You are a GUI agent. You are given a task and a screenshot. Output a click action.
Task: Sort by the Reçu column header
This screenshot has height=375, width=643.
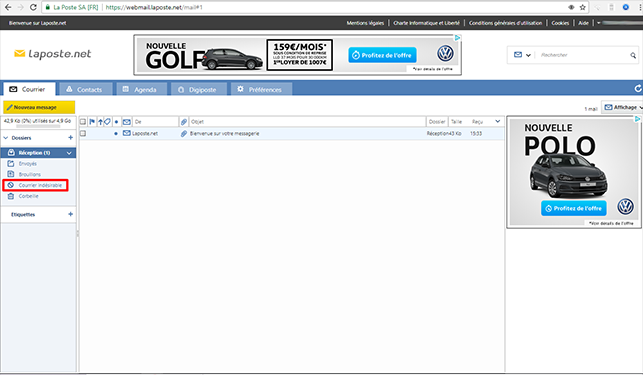click(x=477, y=122)
